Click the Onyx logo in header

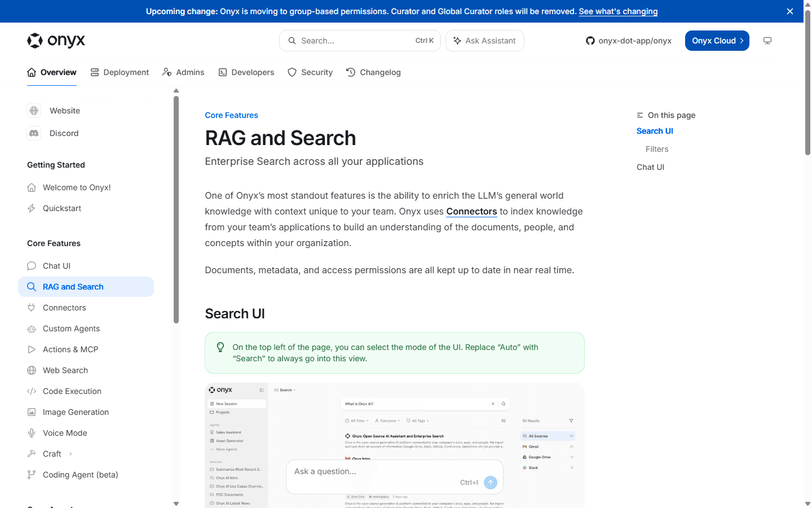click(56, 41)
